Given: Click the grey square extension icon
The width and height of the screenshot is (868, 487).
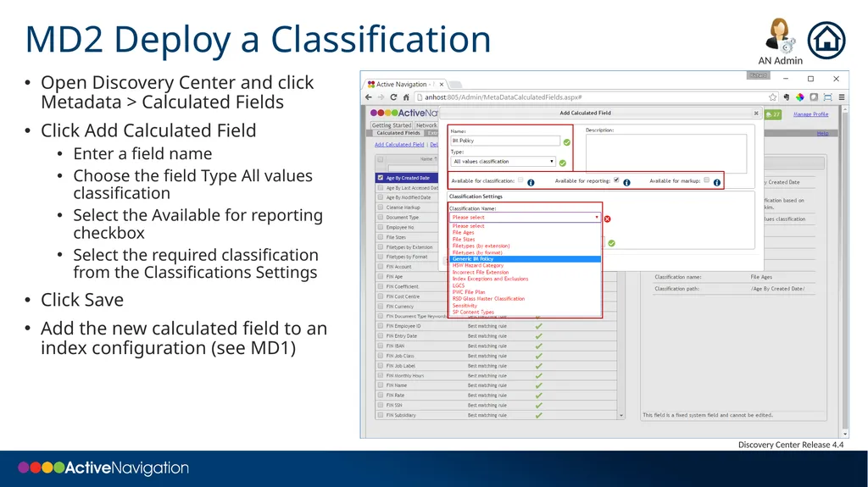Looking at the screenshot, I should [814, 97].
